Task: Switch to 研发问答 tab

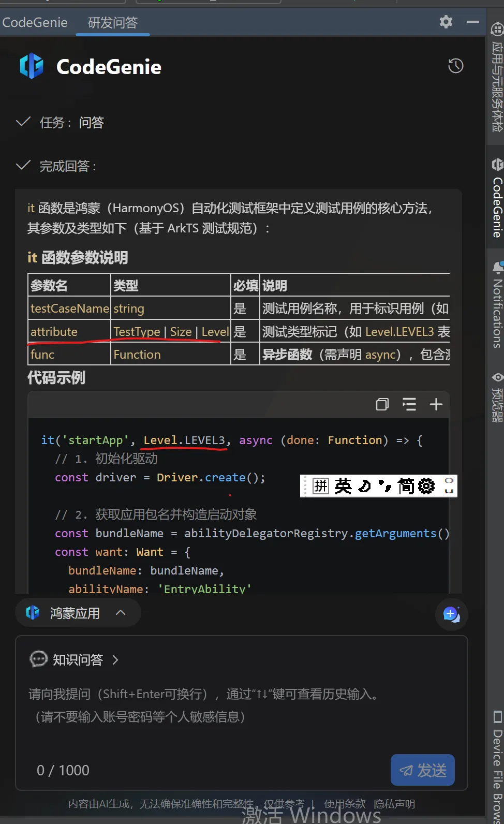Action: pyautogui.click(x=113, y=23)
